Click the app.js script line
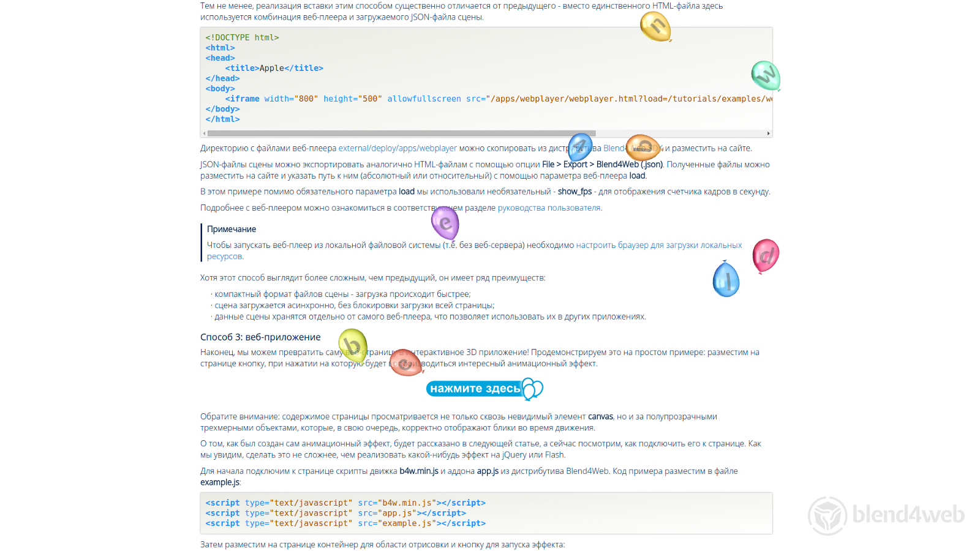The image size is (980, 551). [x=336, y=513]
